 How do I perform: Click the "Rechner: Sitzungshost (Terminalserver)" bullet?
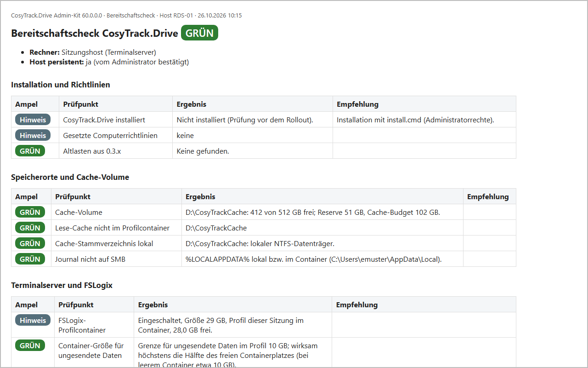pyautogui.click(x=93, y=52)
